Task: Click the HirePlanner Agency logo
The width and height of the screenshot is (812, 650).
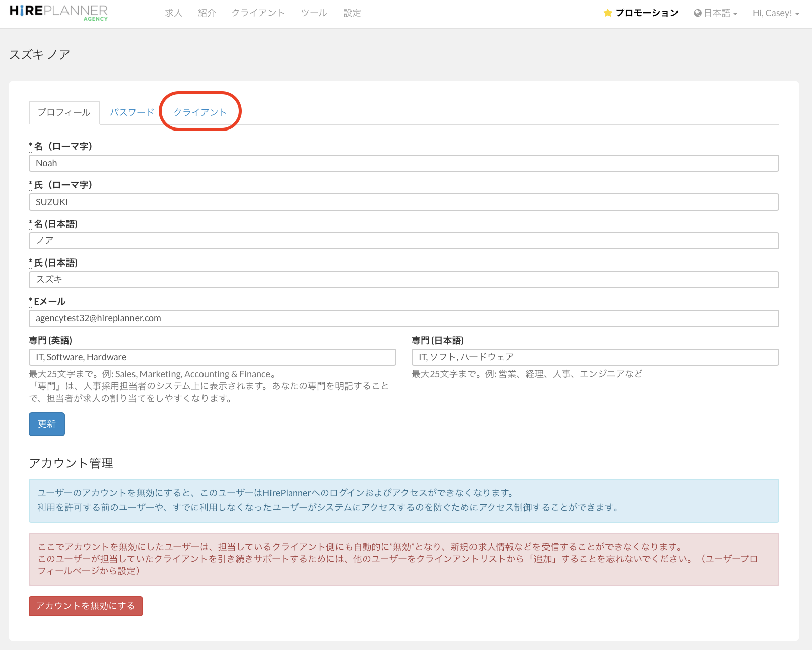Action: point(58,13)
